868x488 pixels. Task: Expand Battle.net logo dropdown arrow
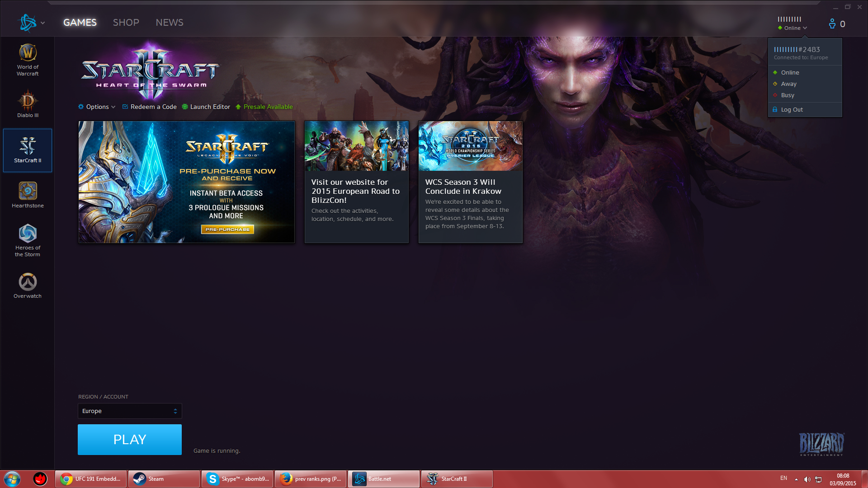43,23
